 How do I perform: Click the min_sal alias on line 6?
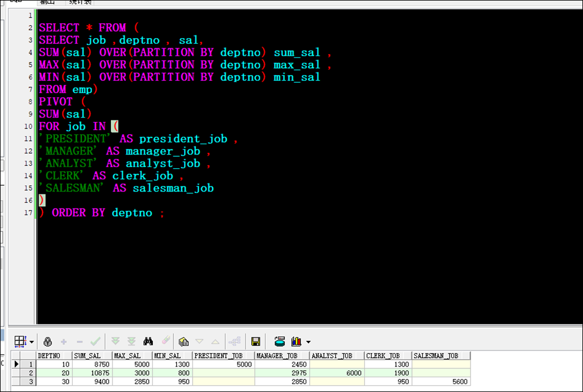[x=297, y=77]
